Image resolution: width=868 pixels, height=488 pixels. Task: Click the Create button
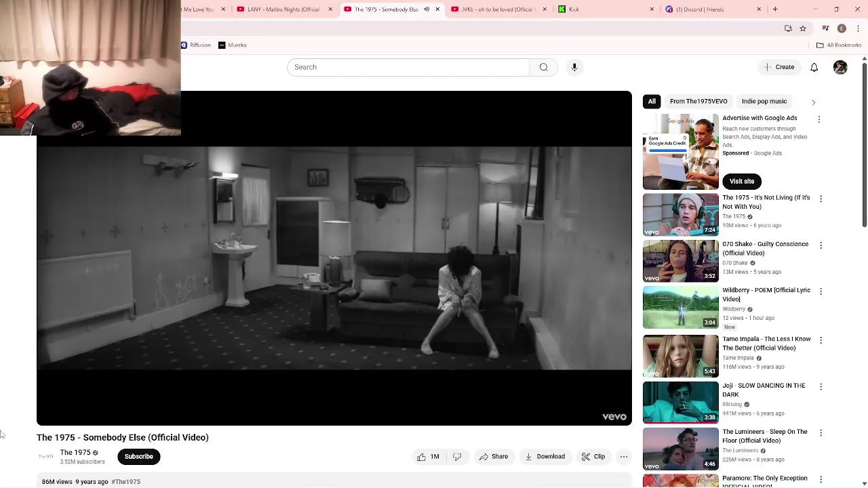coord(778,67)
